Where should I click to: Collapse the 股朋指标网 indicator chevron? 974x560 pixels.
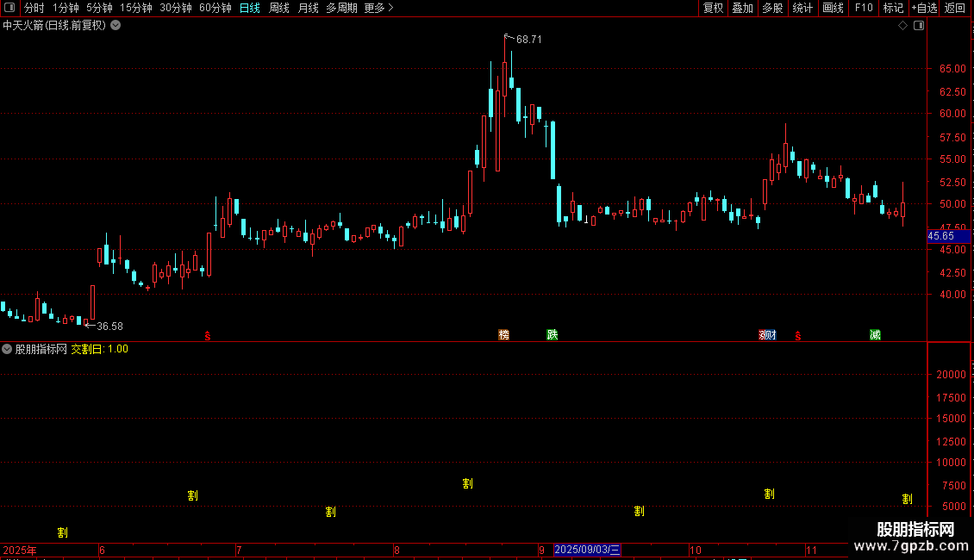coord(7,349)
